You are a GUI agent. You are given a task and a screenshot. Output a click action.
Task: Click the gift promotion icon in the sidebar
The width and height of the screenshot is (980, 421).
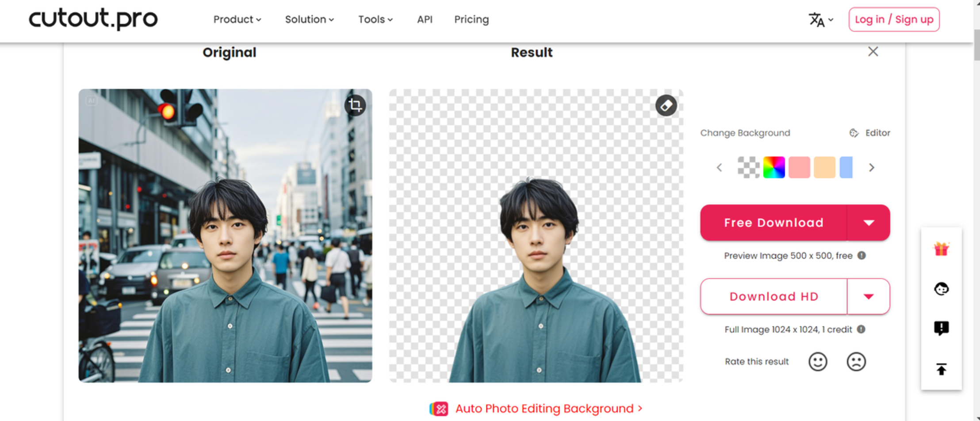941,249
